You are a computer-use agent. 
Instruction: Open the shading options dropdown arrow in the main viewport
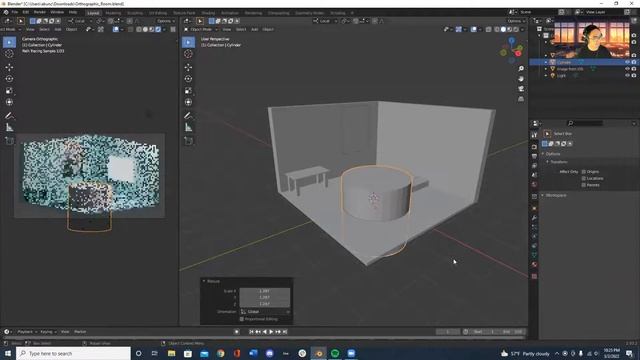(x=522, y=29)
